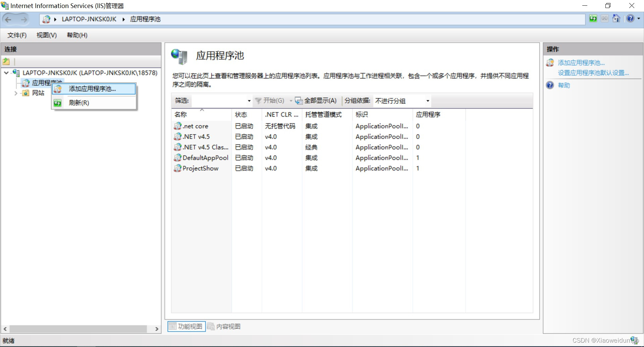Click the back navigation arrow
This screenshot has width=644, height=347.
(x=8, y=19)
